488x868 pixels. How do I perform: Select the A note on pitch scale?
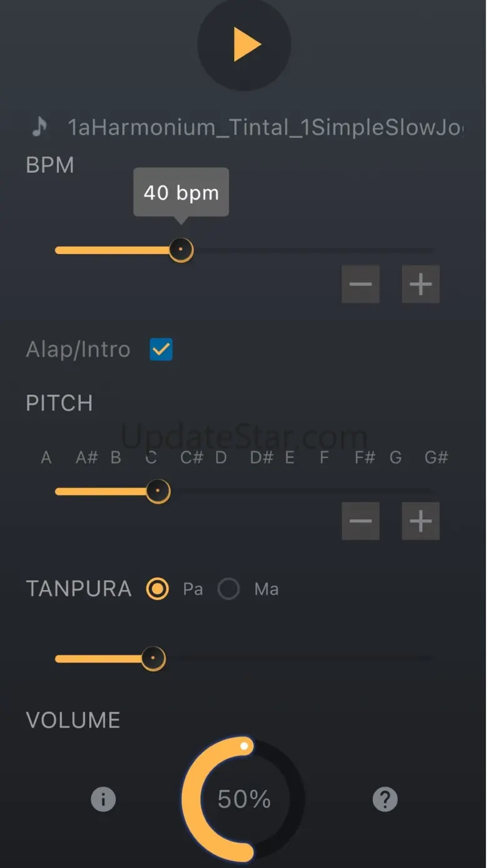click(x=46, y=457)
